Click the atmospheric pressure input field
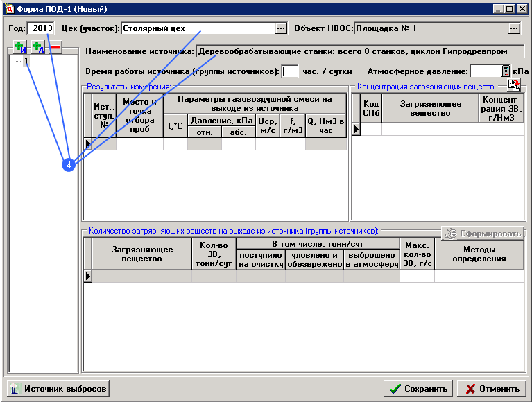Image resolution: width=532 pixels, height=402 pixels. click(485, 71)
